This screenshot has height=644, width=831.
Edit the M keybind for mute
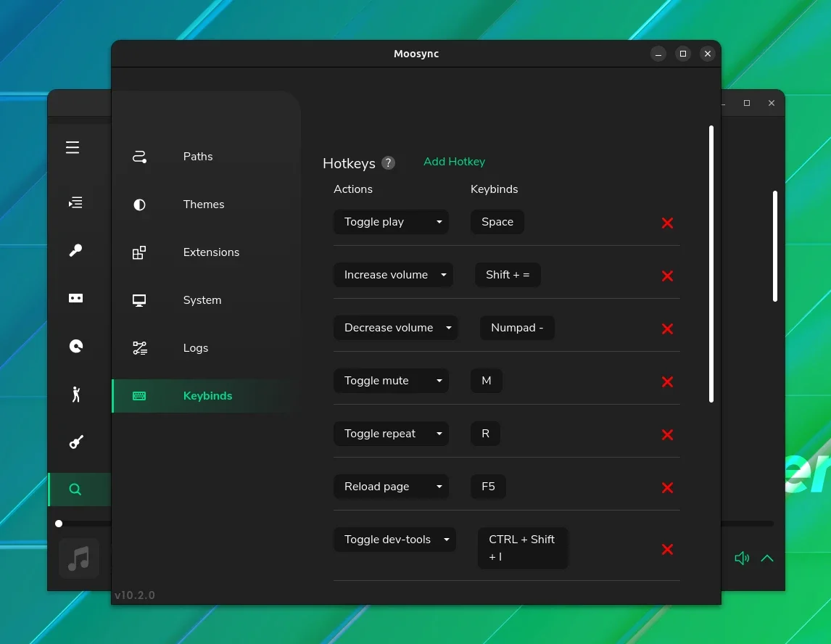[487, 381]
